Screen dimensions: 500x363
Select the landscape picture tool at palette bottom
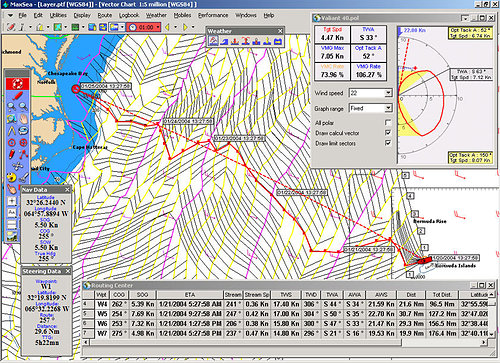coord(12,236)
